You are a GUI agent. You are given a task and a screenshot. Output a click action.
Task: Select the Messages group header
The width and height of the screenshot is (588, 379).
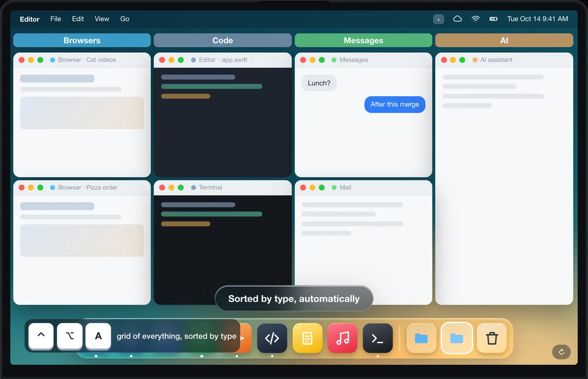363,40
